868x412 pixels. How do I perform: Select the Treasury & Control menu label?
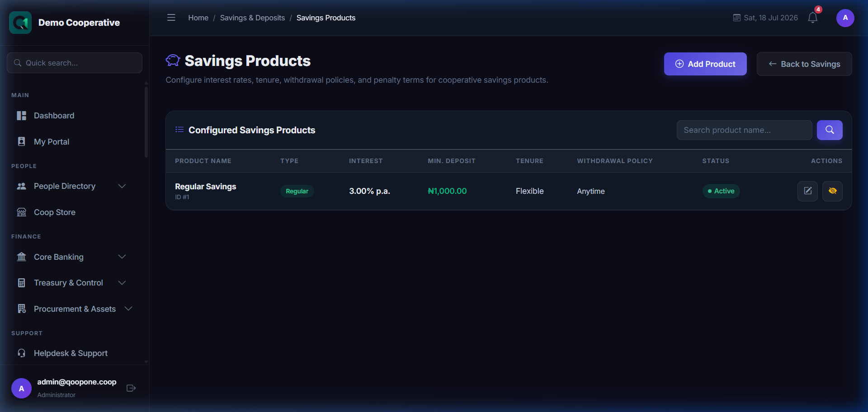[x=68, y=283]
